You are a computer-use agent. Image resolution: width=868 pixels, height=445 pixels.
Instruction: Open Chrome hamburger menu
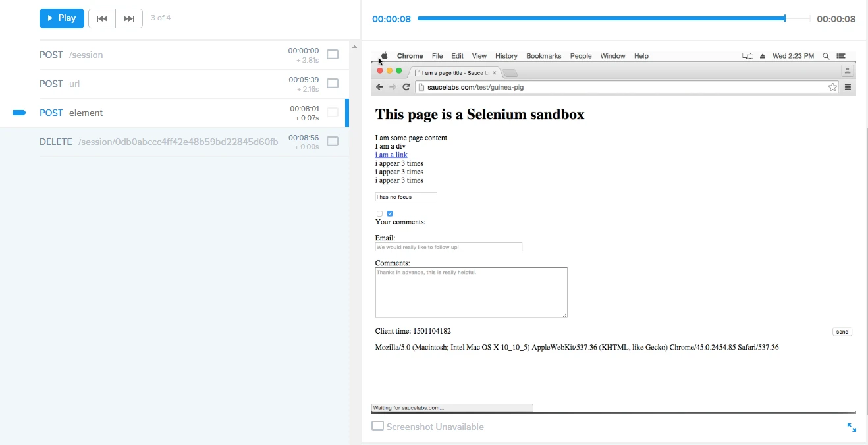(x=848, y=87)
